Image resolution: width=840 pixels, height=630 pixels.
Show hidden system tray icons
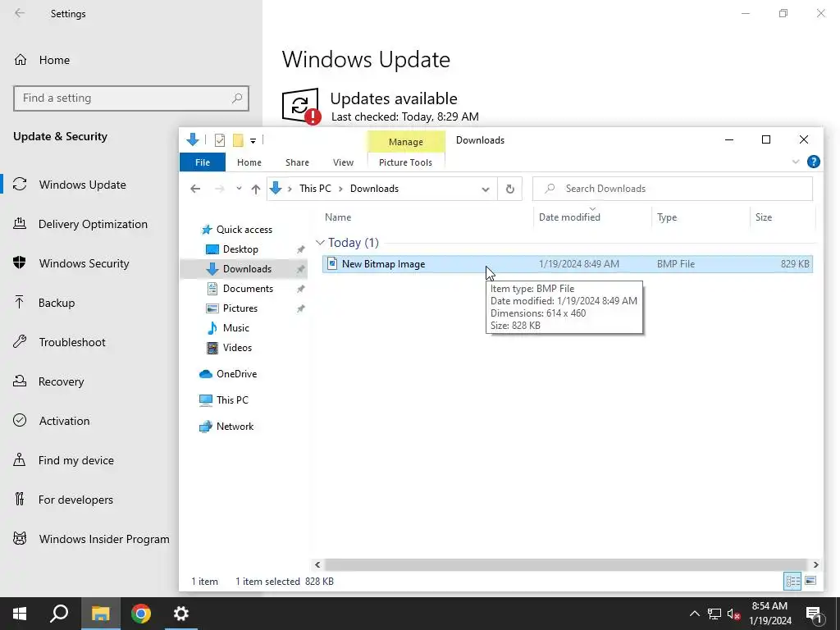point(694,614)
